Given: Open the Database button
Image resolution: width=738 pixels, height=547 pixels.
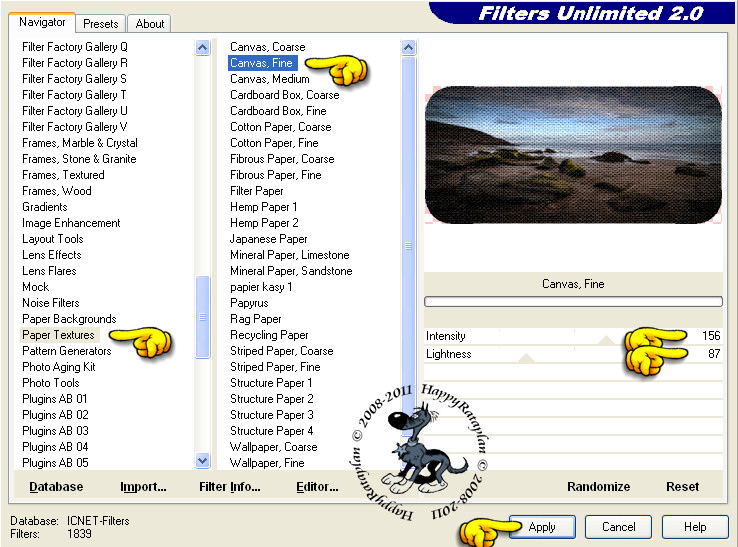Looking at the screenshot, I should [x=56, y=486].
